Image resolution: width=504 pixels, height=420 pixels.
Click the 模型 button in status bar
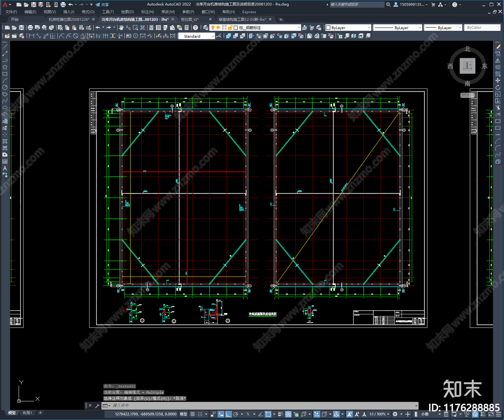coord(183,414)
